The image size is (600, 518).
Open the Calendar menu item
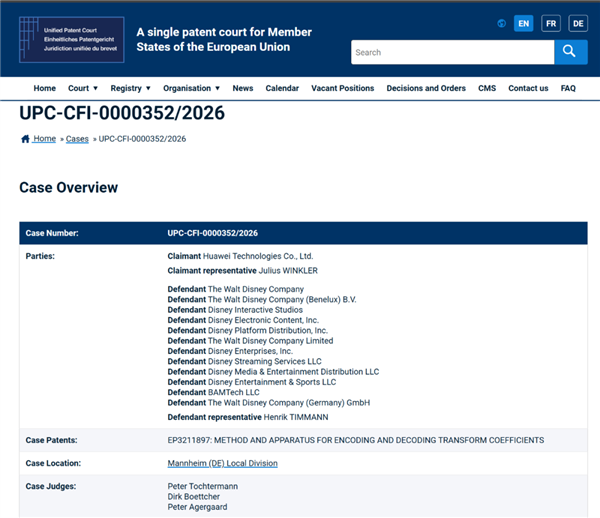(x=282, y=88)
